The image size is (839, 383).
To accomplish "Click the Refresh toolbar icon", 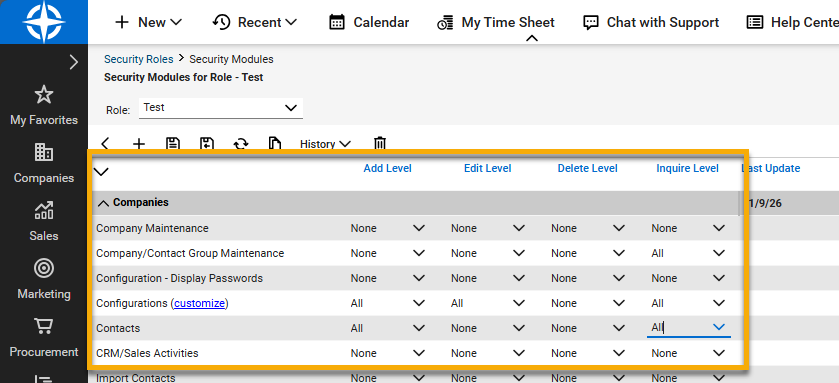I will pyautogui.click(x=241, y=143).
